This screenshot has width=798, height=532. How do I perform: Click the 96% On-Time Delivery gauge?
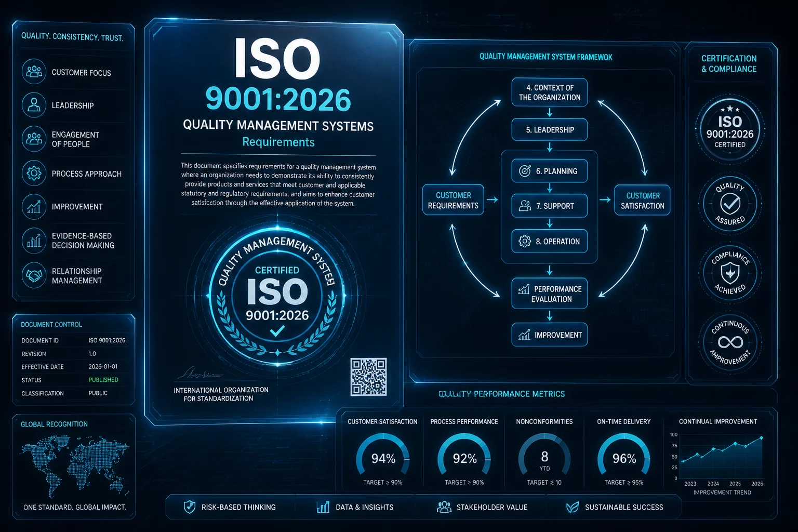pos(624,456)
